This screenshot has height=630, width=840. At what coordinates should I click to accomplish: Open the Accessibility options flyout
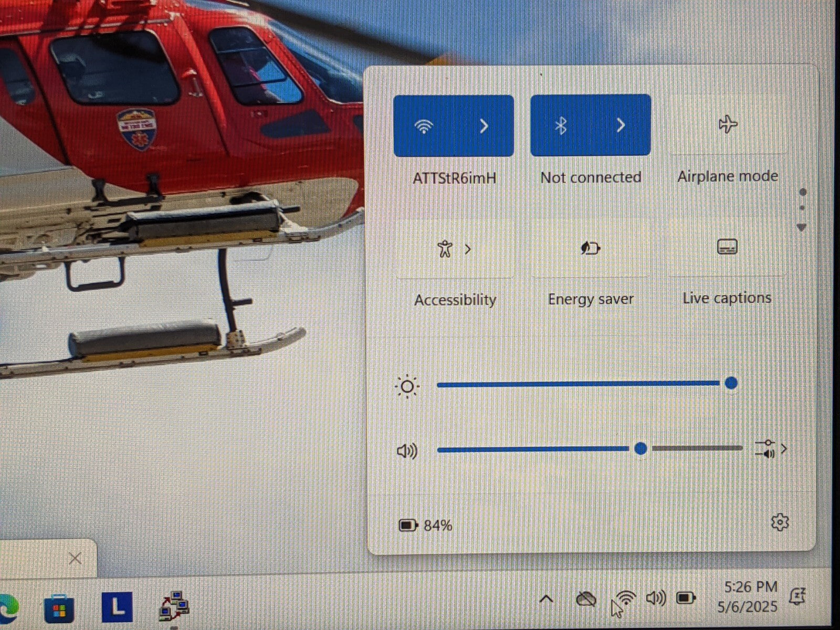[454, 249]
